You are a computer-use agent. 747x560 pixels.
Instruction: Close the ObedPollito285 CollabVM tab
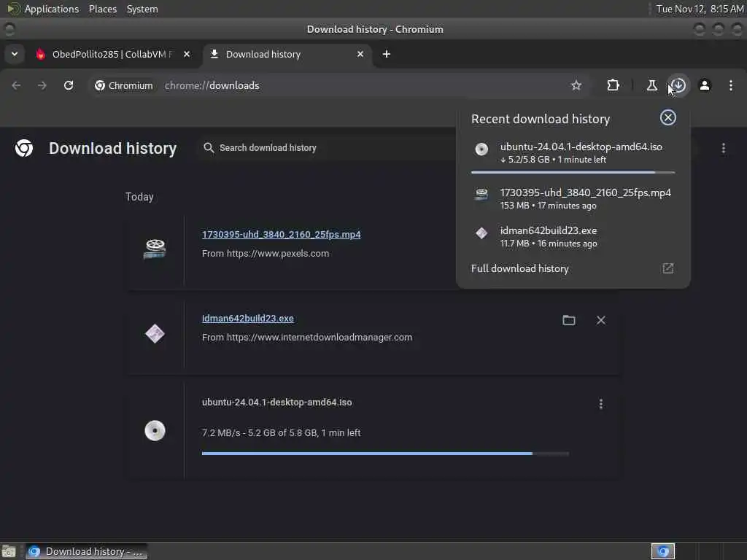pyautogui.click(x=187, y=54)
